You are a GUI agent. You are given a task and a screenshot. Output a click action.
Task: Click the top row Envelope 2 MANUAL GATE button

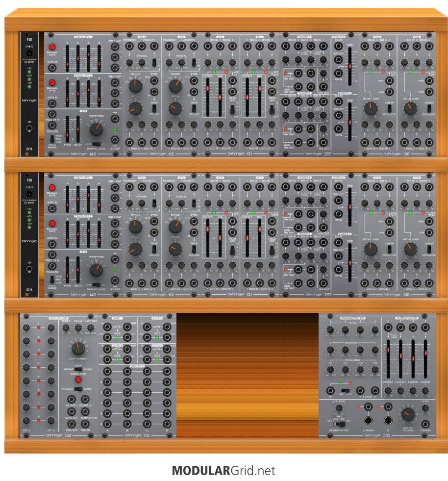click(x=52, y=82)
